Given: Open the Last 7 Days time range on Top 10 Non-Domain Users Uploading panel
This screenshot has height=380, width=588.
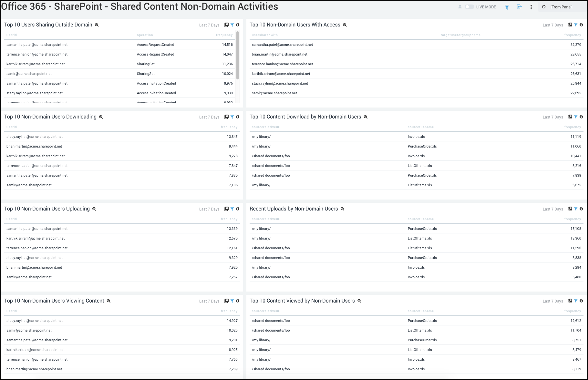Looking at the screenshot, I should pyautogui.click(x=209, y=209).
